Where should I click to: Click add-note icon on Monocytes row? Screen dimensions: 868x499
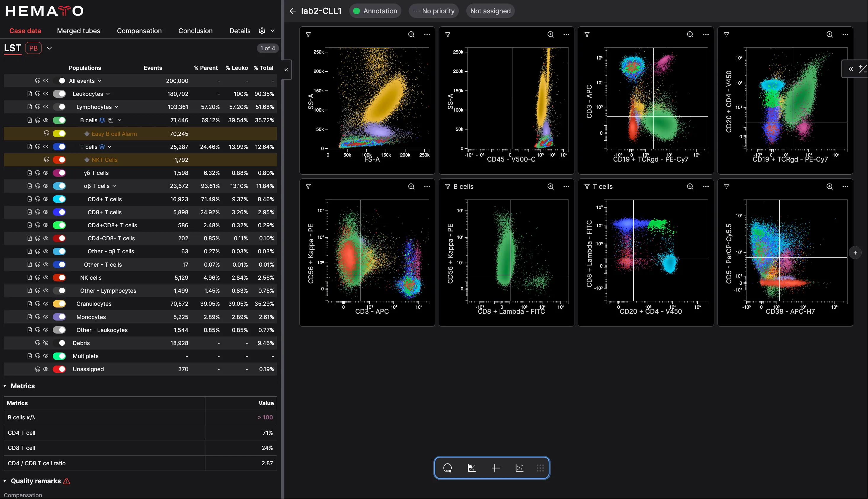(30, 317)
